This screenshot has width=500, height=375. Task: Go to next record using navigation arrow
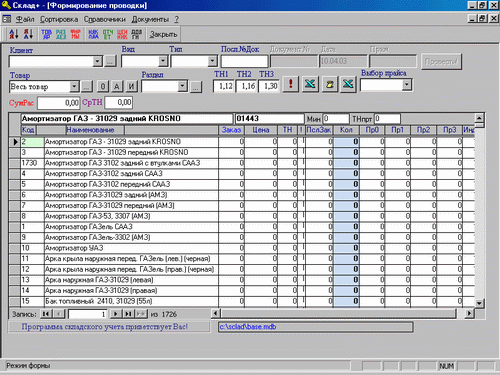click(x=115, y=314)
